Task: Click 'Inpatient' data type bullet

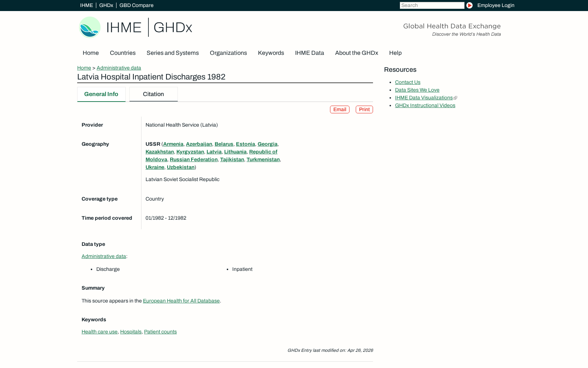Action: click(x=242, y=269)
